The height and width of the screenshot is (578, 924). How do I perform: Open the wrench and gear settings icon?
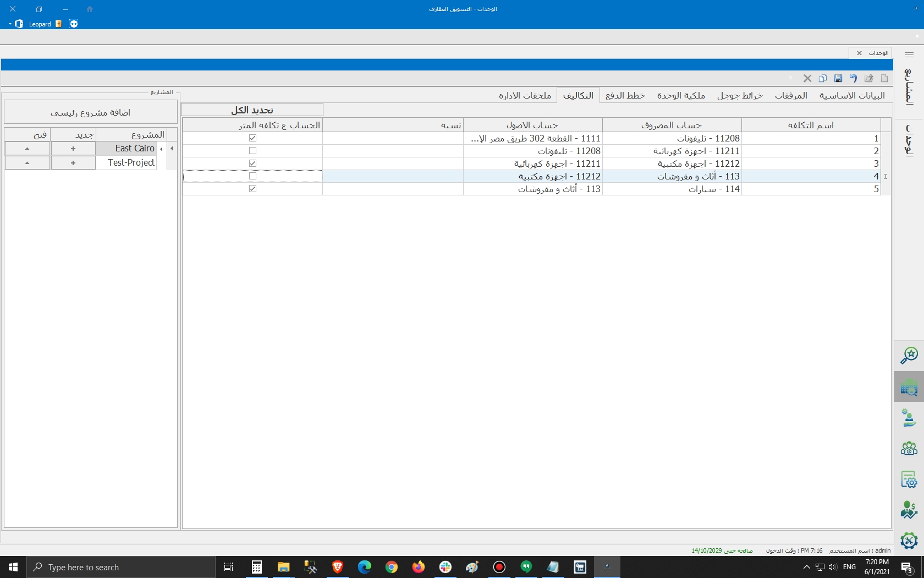(909, 541)
